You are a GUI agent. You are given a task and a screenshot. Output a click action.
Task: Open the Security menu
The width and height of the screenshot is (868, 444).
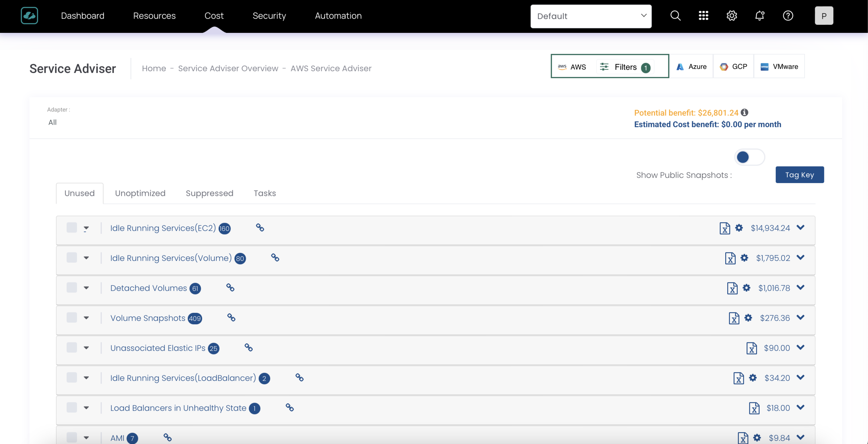(x=269, y=16)
